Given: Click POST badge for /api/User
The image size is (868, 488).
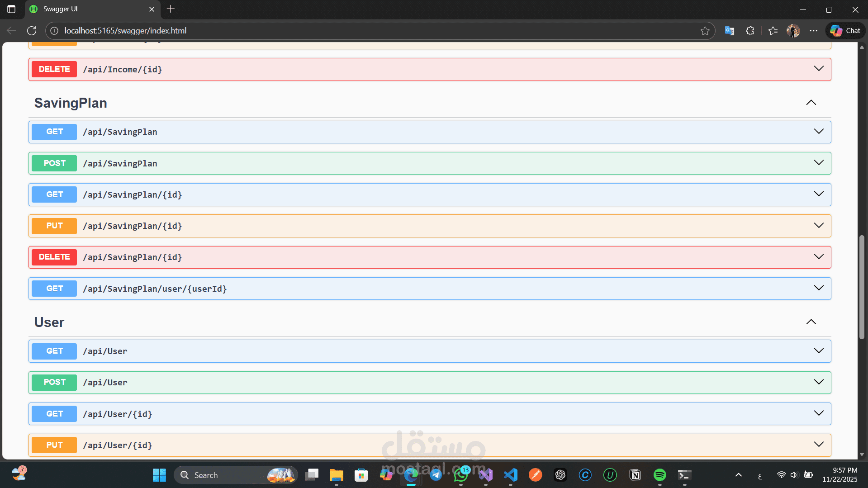Looking at the screenshot, I should [x=54, y=382].
